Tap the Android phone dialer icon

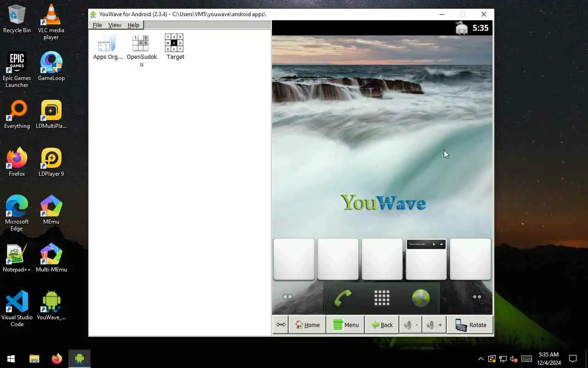(343, 298)
